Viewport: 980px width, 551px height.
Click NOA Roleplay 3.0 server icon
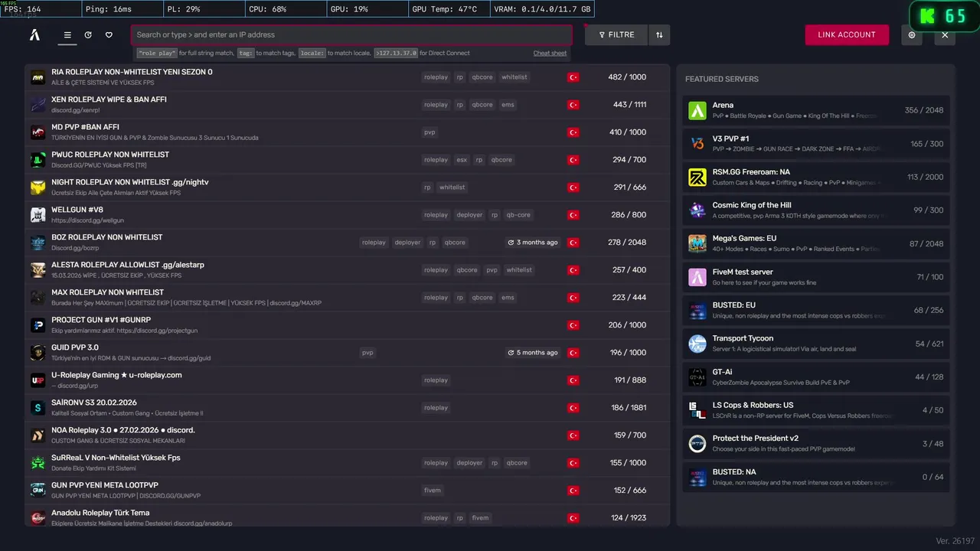[38, 435]
